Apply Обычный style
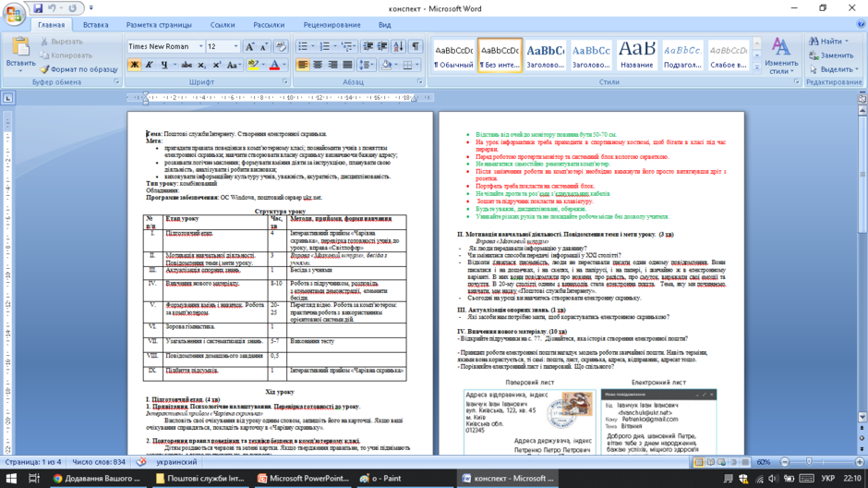Viewport: 868px width, 488px height. (453, 55)
